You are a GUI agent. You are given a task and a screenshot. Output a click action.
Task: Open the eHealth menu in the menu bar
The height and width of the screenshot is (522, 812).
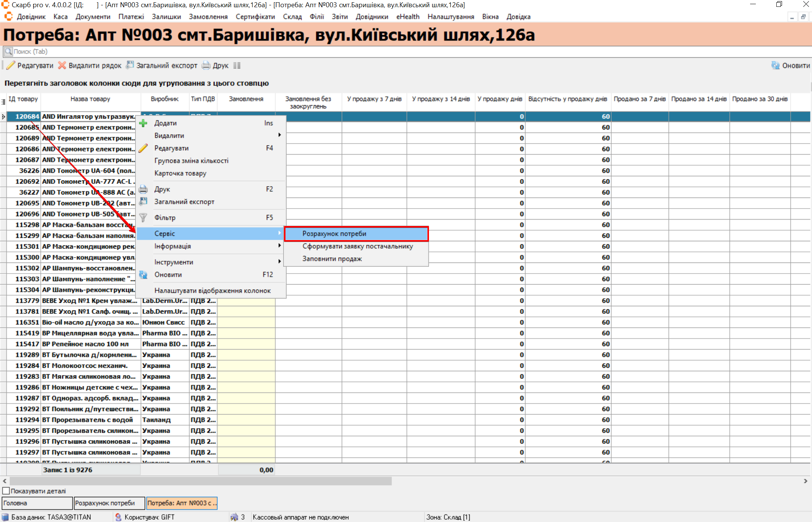[x=408, y=17]
